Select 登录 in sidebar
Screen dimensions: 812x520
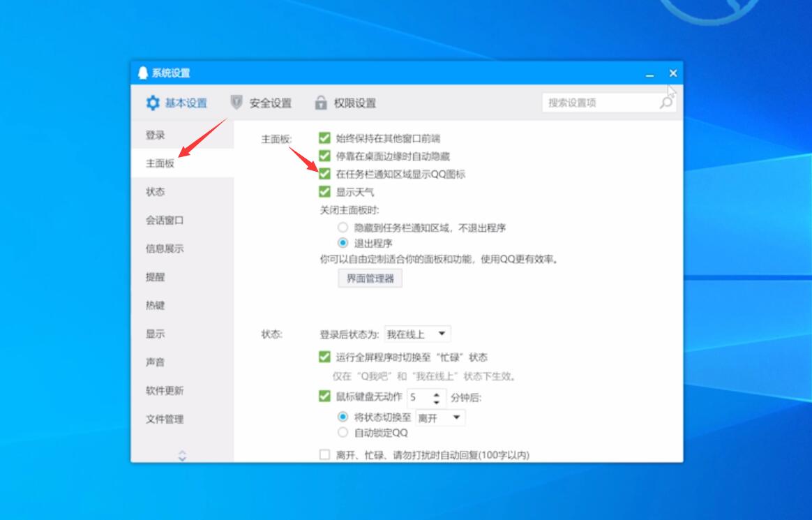[x=182, y=135]
